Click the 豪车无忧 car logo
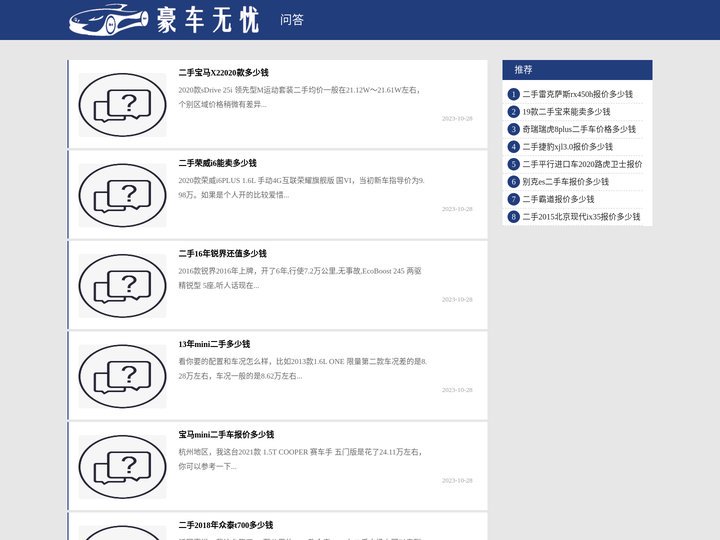The image size is (720, 540). 164,19
